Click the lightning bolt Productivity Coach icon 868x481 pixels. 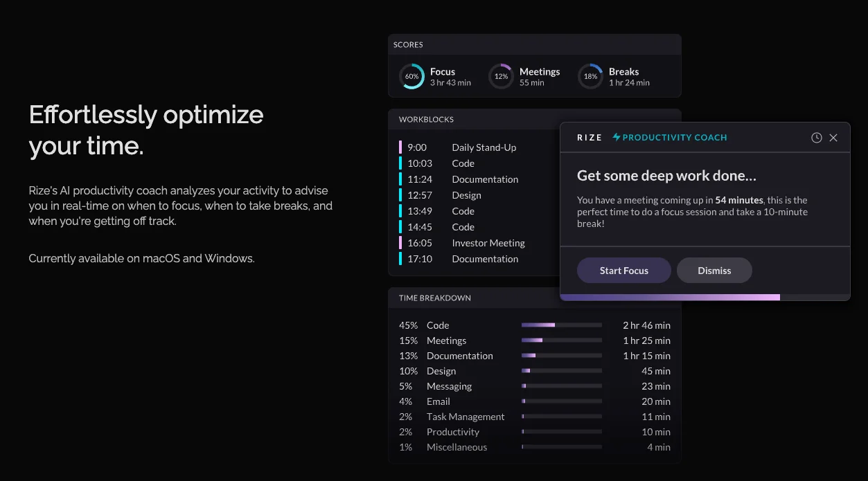tap(615, 137)
